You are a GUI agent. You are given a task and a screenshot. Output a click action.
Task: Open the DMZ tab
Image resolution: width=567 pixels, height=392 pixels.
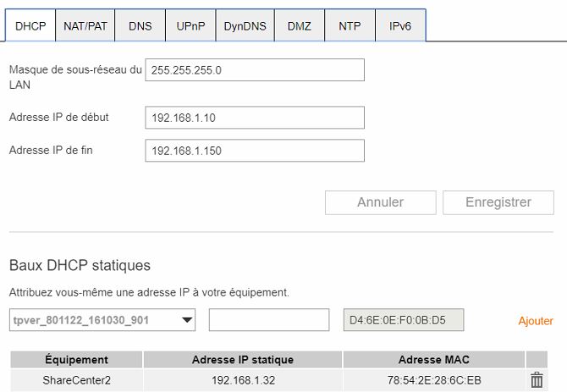pos(300,26)
